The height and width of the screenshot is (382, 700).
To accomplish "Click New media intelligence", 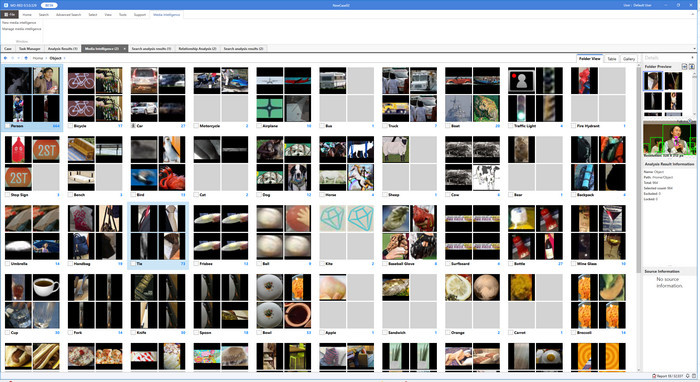I will click(x=19, y=23).
